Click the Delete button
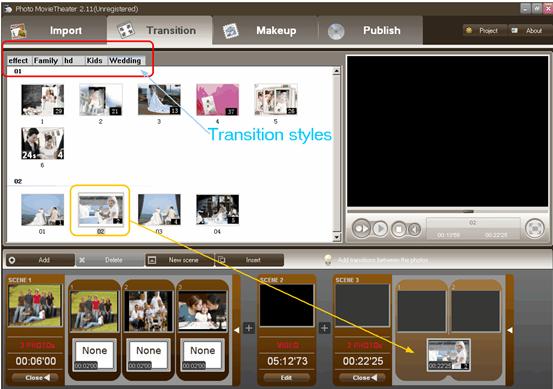The height and width of the screenshot is (389, 553). pyautogui.click(x=110, y=260)
